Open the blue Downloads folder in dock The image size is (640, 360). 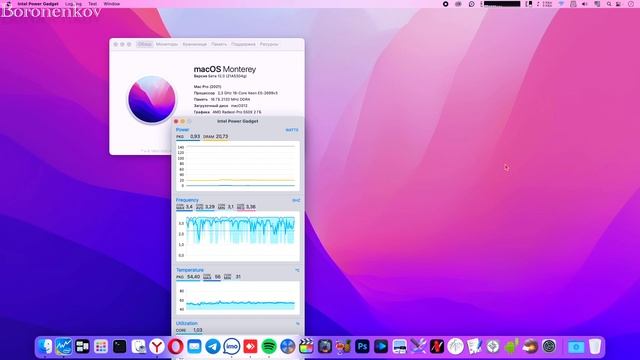click(x=576, y=347)
